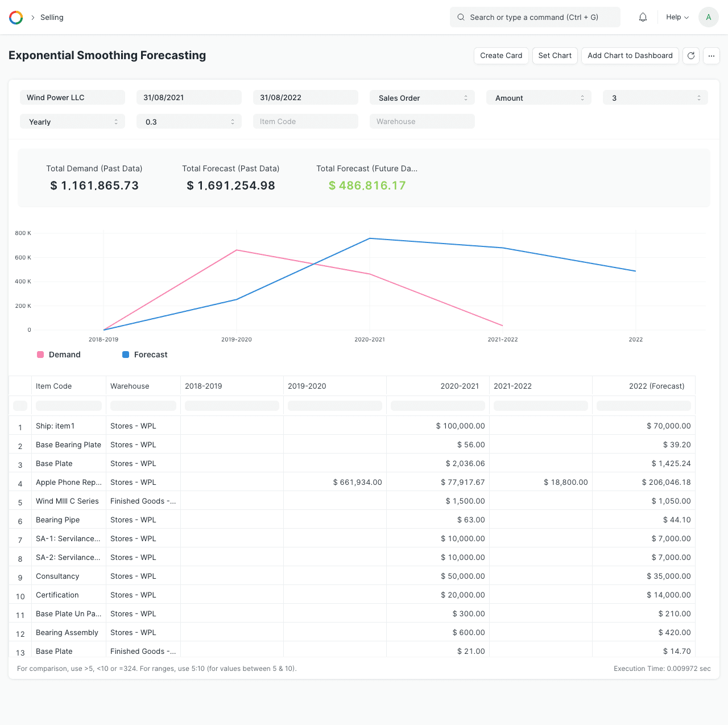Open the three-dots more options menu
Screen dimensions: 728x725
point(712,56)
